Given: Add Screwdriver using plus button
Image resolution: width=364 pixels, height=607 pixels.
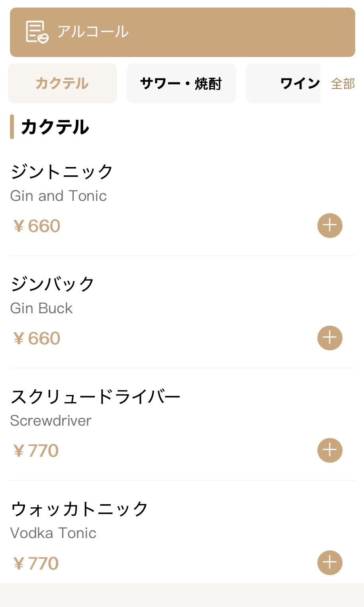Looking at the screenshot, I should point(330,450).
